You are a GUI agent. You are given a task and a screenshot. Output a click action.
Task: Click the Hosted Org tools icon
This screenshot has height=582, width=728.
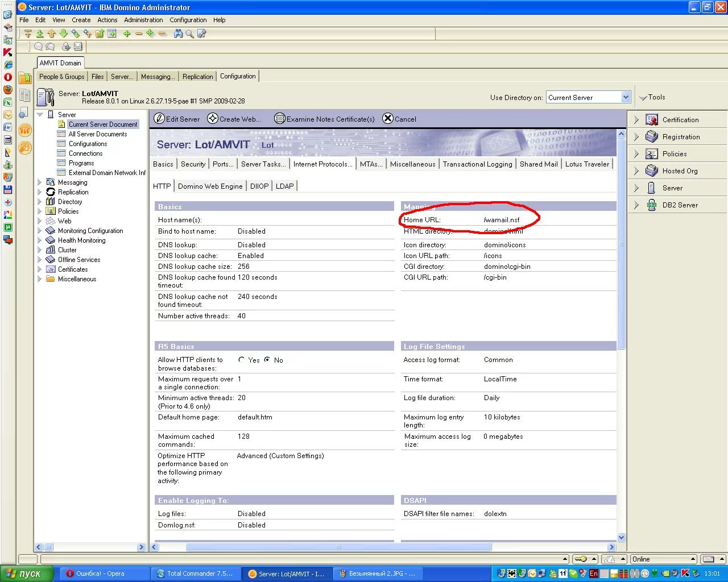(652, 171)
